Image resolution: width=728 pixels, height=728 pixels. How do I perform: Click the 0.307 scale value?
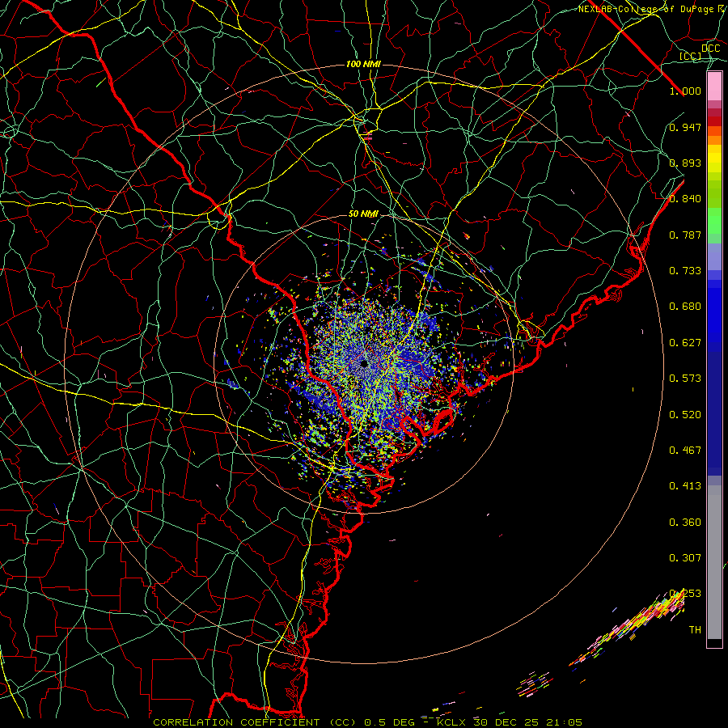click(685, 558)
